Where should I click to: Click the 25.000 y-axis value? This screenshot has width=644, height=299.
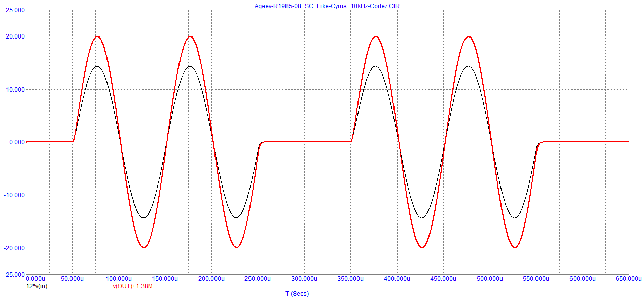pyautogui.click(x=15, y=10)
